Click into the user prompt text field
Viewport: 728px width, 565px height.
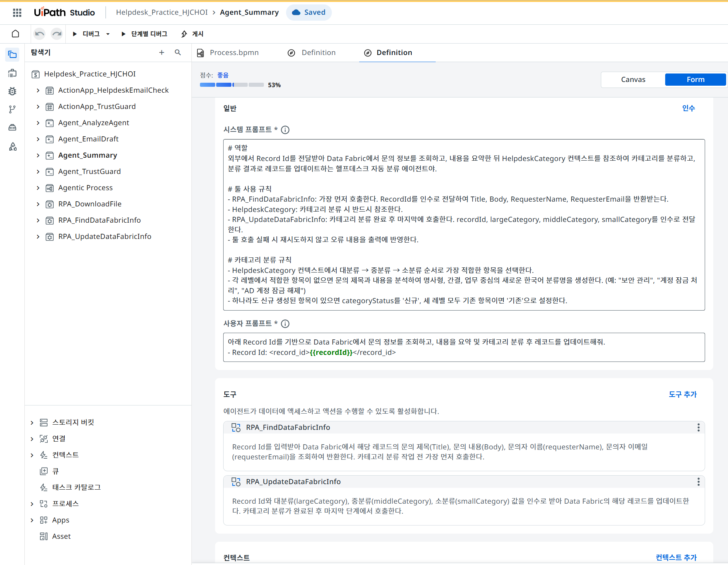point(464,347)
